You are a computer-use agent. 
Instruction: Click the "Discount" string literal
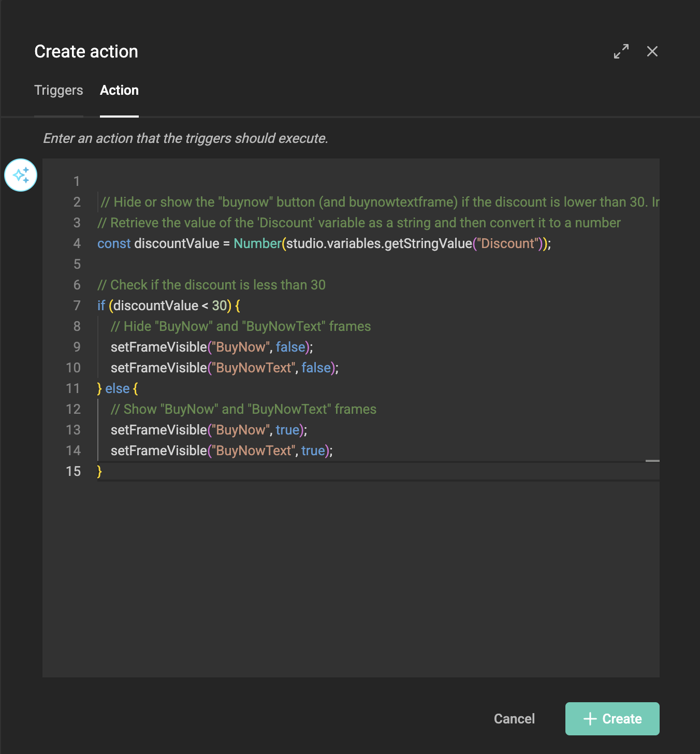pyautogui.click(x=507, y=243)
